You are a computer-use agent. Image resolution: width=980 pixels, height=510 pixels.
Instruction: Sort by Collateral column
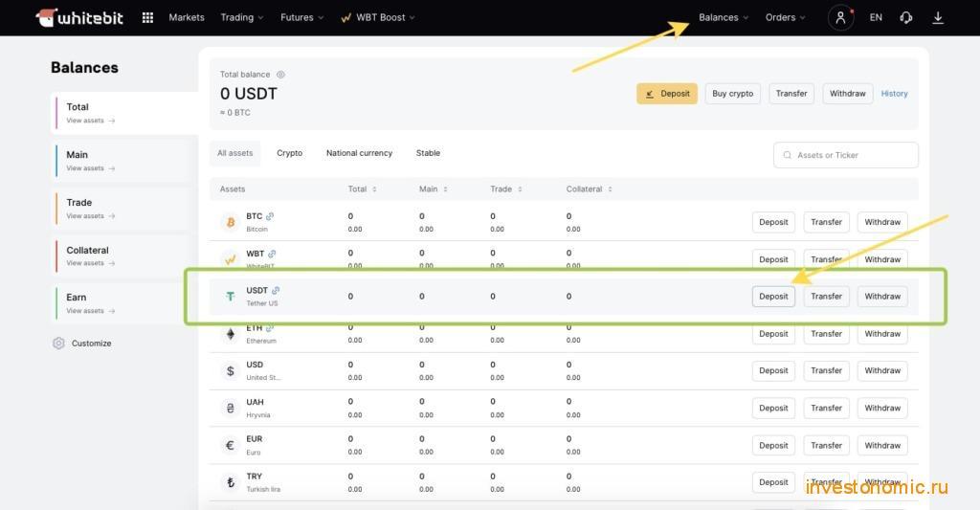point(590,188)
